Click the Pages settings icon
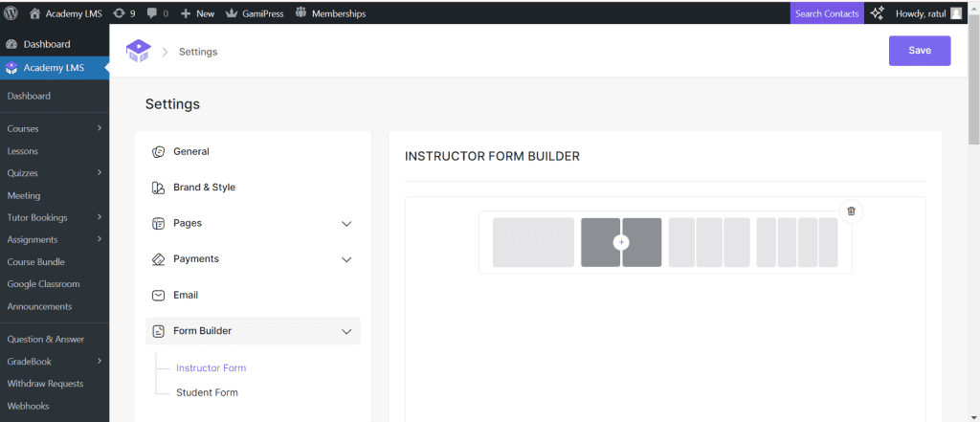The width and height of the screenshot is (980, 422). (159, 223)
